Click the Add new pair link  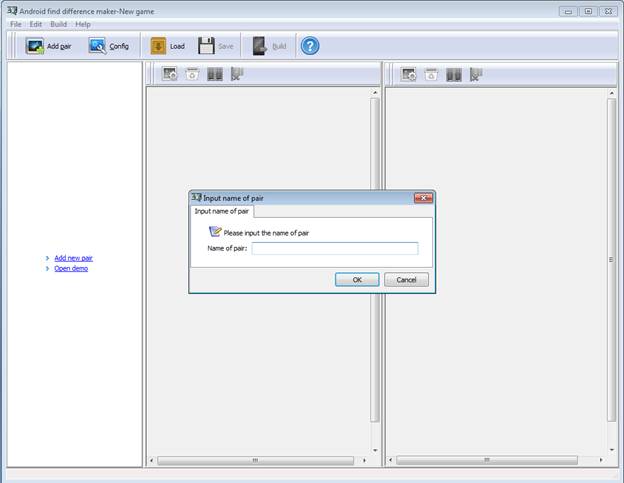(73, 258)
